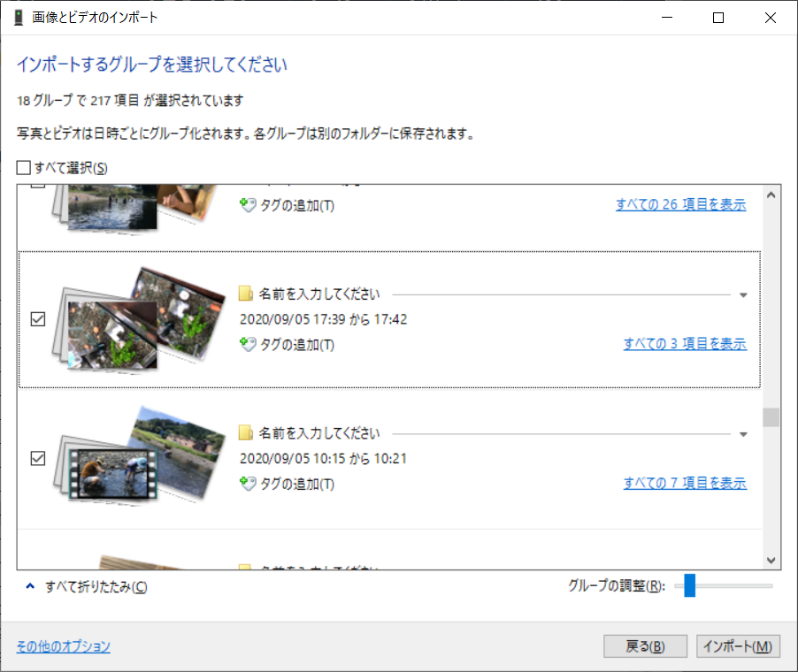Click the group list scrollbar thumb
This screenshot has height=672, width=798.
[x=771, y=417]
